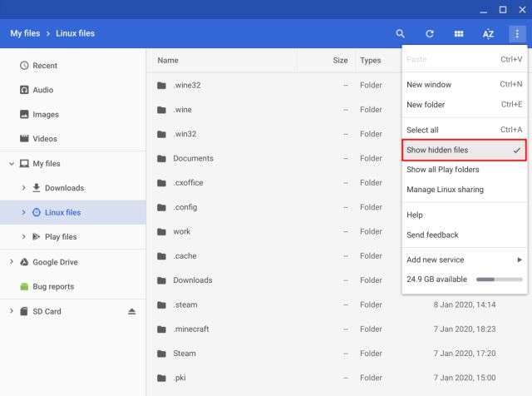Image resolution: width=532 pixels, height=396 pixels.
Task: Select the Steam folder row
Action: coord(340,354)
